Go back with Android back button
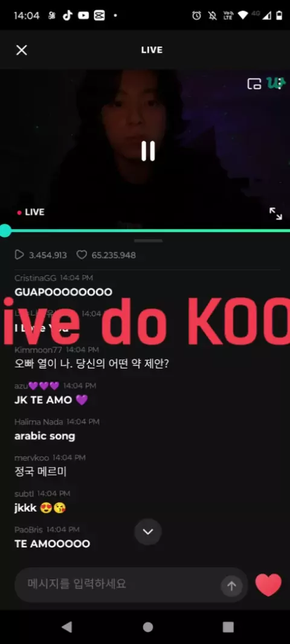 point(66,626)
